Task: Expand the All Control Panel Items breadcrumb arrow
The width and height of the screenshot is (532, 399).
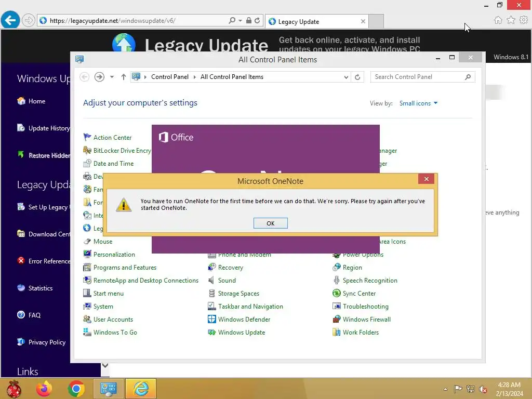Action: tap(195, 77)
